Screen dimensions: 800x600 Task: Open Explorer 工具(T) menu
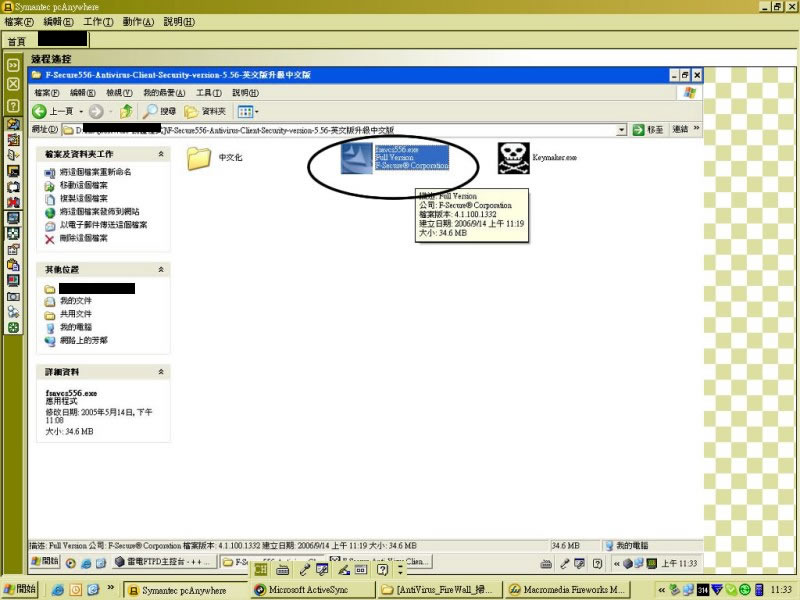(x=209, y=93)
